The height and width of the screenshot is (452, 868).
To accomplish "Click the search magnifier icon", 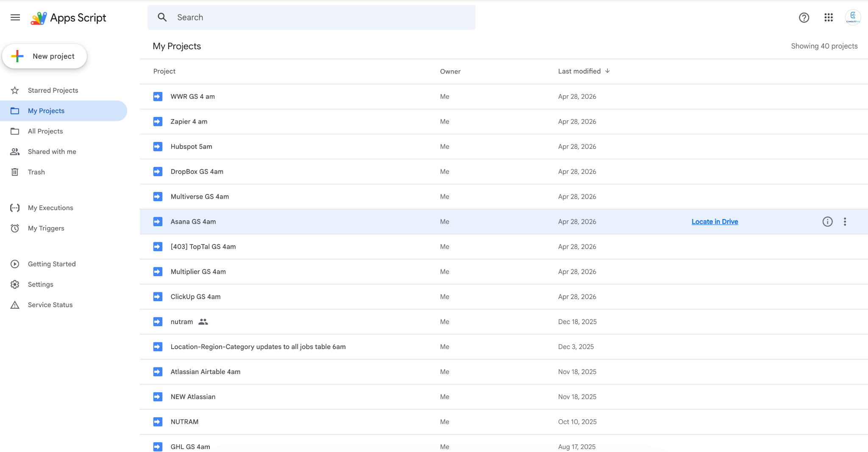I will click(162, 17).
